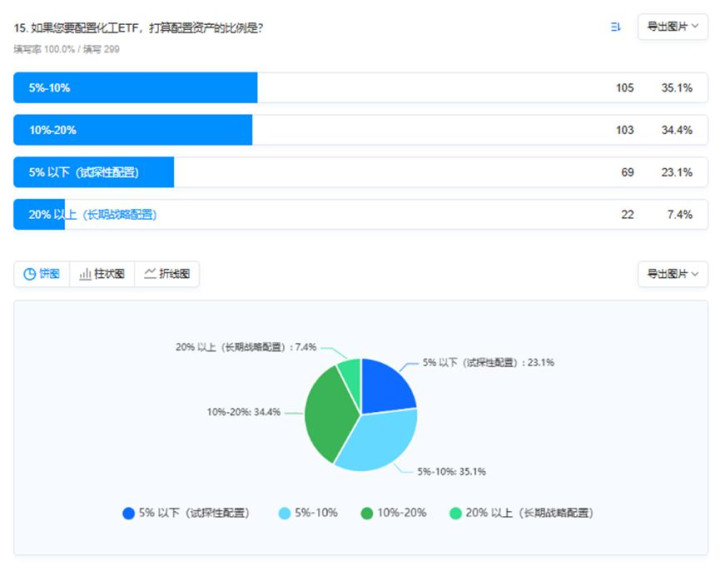Click the 20% 以上 (长期战略配置) legend label
The height and width of the screenshot is (571, 720).
(x=529, y=513)
